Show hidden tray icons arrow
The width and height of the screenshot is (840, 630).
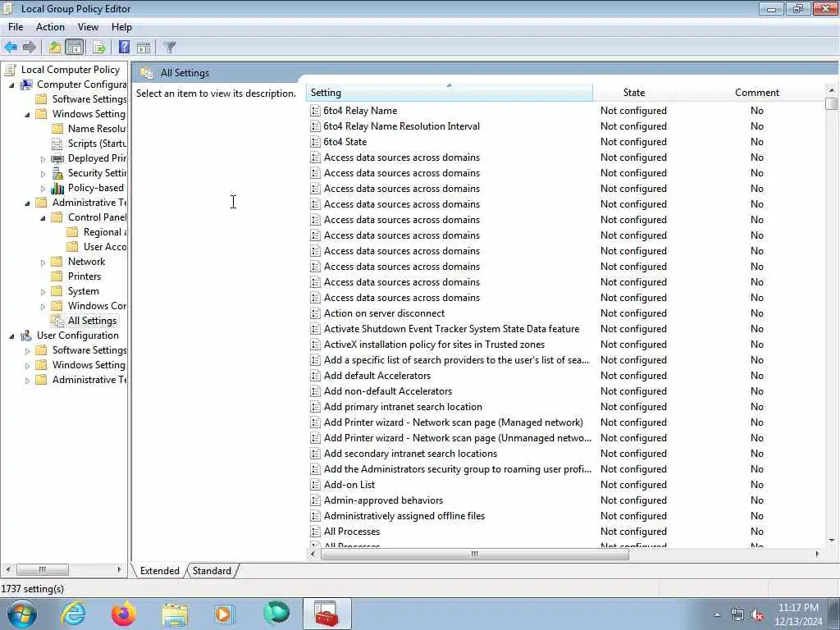[717, 615]
